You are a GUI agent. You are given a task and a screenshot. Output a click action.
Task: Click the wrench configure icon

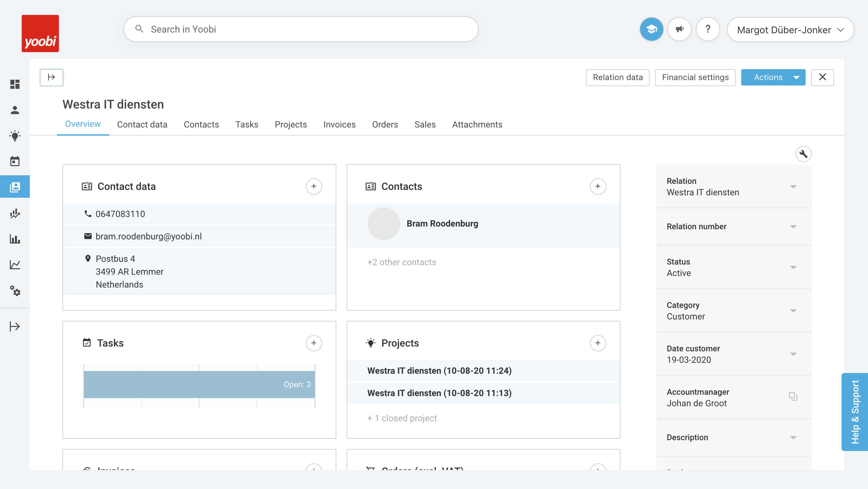pos(803,154)
